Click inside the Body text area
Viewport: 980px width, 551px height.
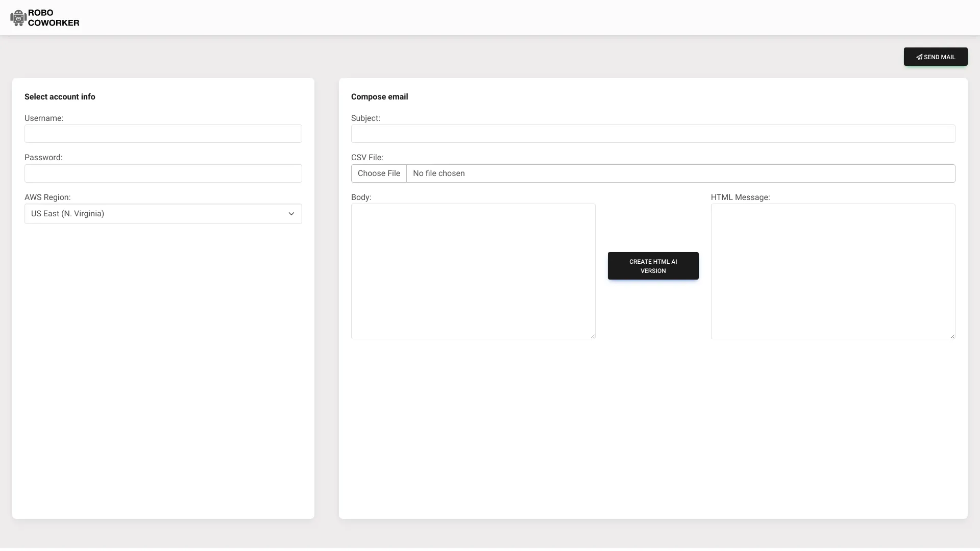473,271
